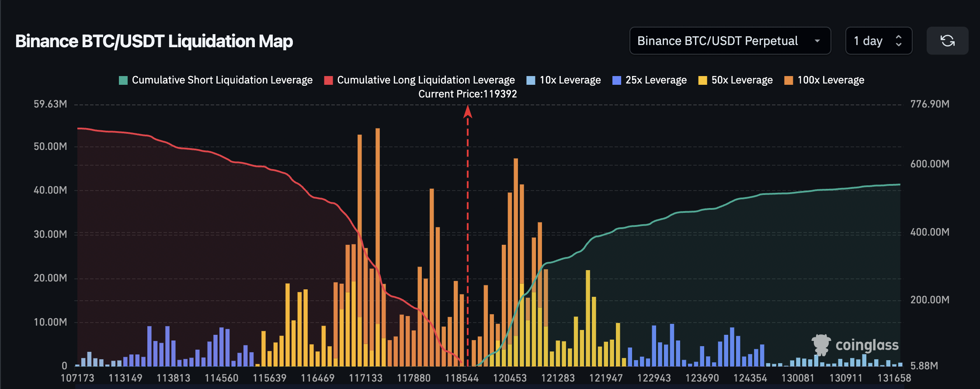Viewport: 980px width, 389px height.
Task: Click the red current price arrow marker
Action: [467, 112]
